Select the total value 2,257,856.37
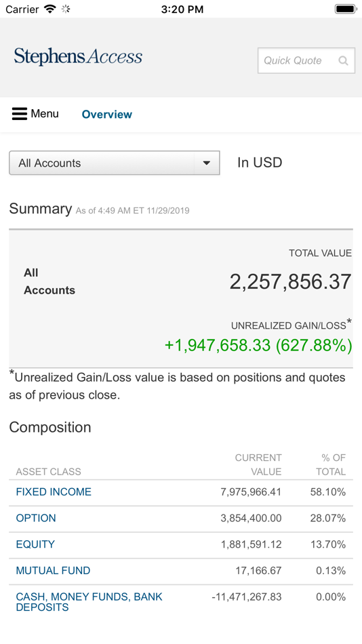Image resolution: width=362 pixels, height=644 pixels. pyautogui.click(x=290, y=282)
